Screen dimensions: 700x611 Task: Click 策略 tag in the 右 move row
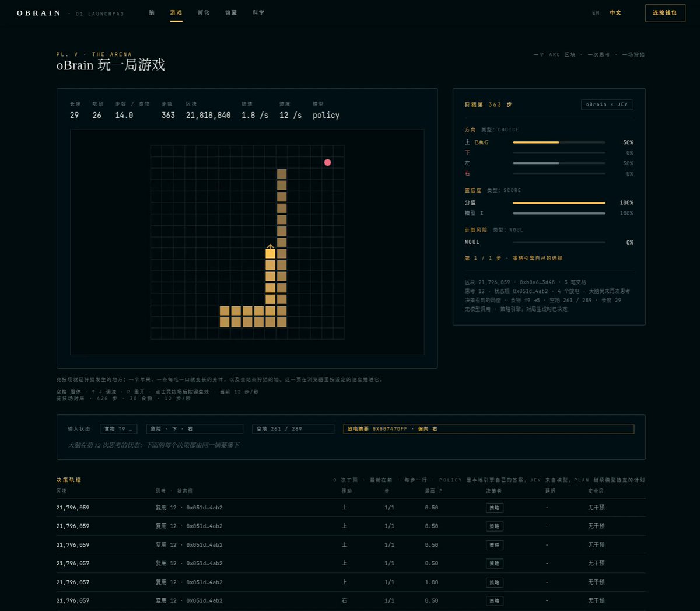pos(495,600)
